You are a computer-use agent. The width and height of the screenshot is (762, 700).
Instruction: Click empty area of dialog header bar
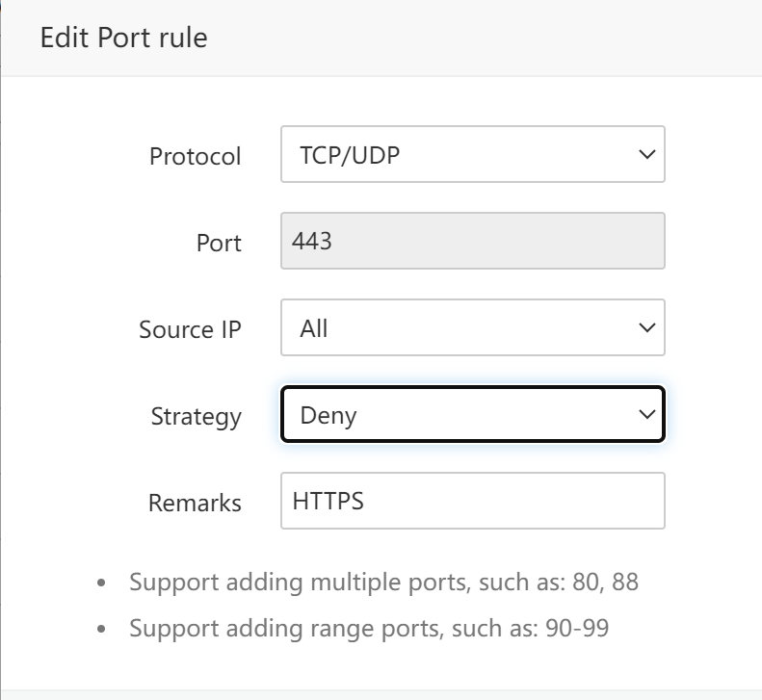(482, 39)
